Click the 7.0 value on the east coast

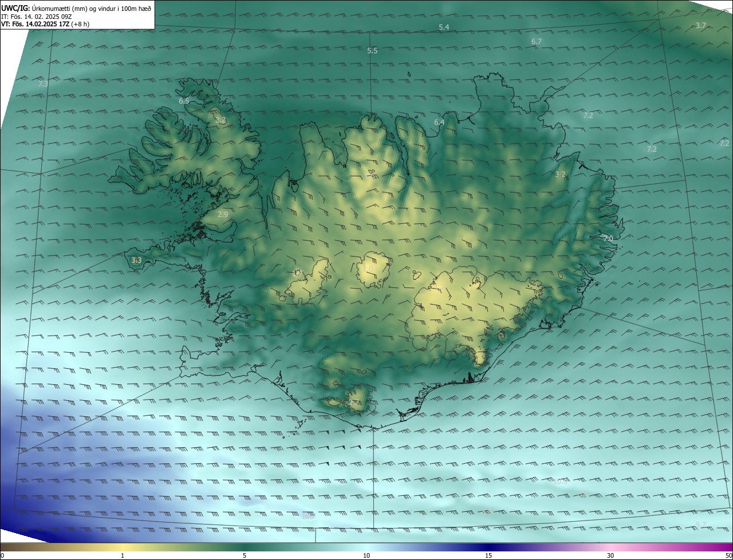point(608,238)
